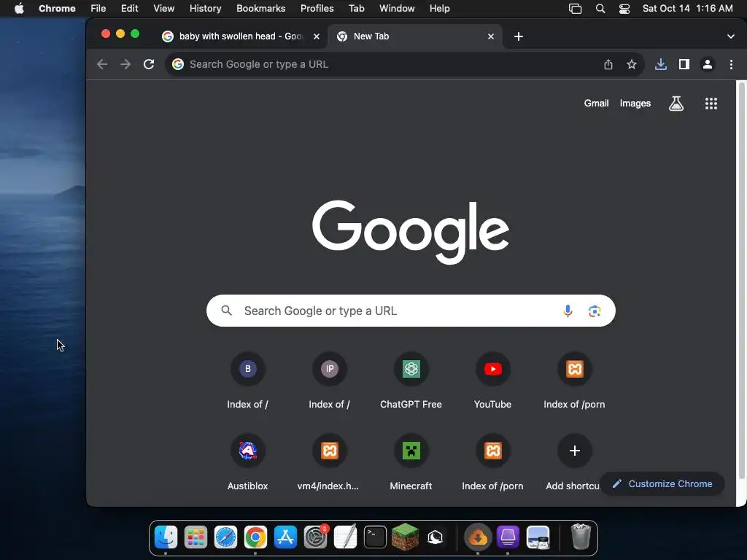Open the ChatGPT Free shortcut

coord(411,381)
